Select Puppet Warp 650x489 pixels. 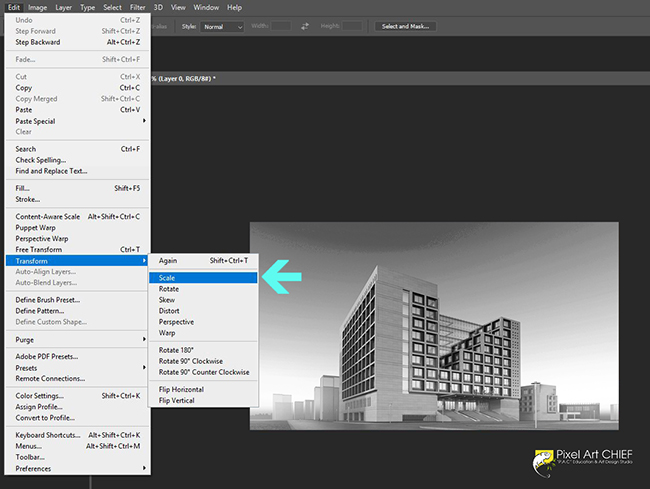[x=78, y=228]
